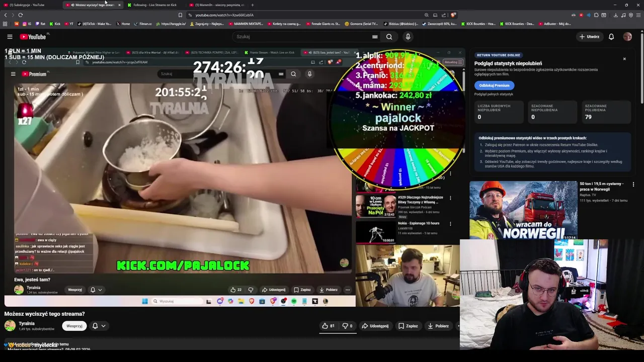The width and height of the screenshot is (644, 362).
Task: Click the browser address bar URL
Action: pyautogui.click(x=224, y=15)
